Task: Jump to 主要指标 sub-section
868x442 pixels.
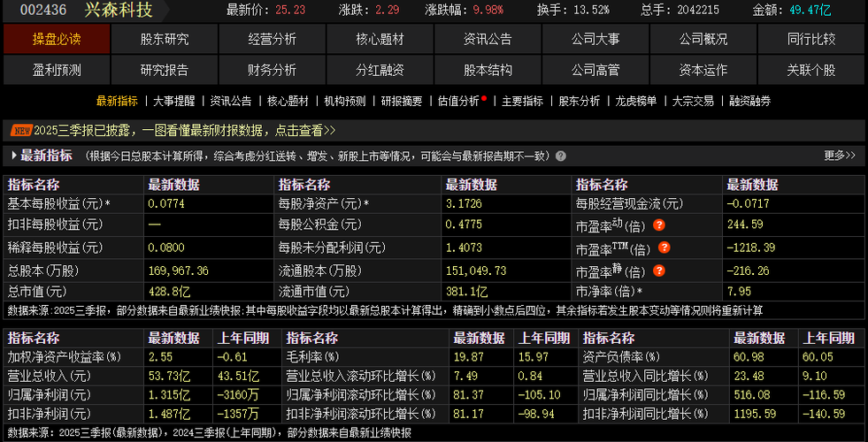Action: tap(523, 102)
